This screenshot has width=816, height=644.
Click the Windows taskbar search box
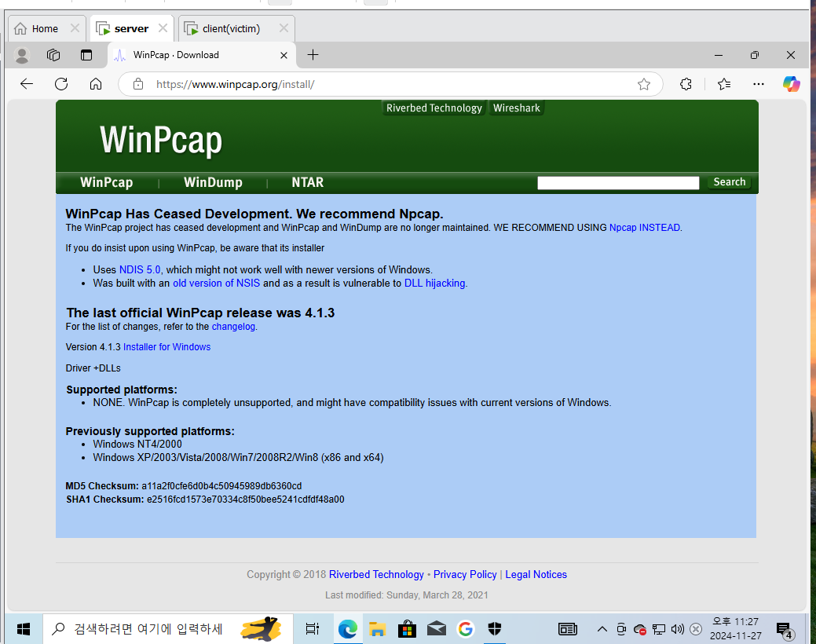click(x=167, y=629)
